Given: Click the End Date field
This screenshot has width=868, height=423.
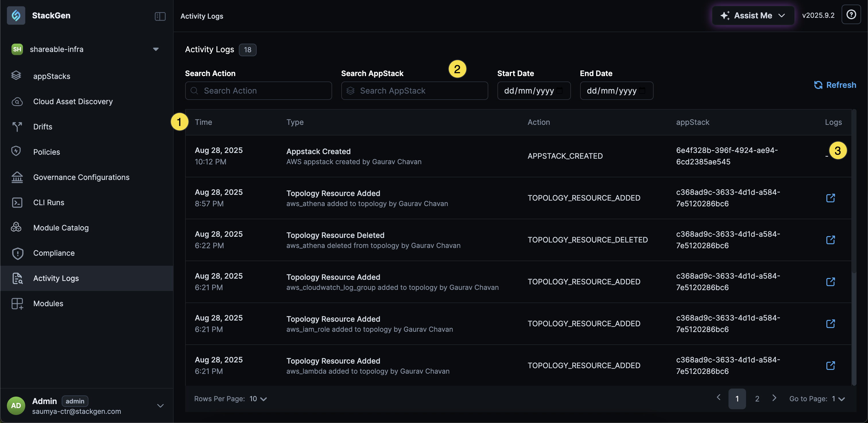Looking at the screenshot, I should 616,91.
